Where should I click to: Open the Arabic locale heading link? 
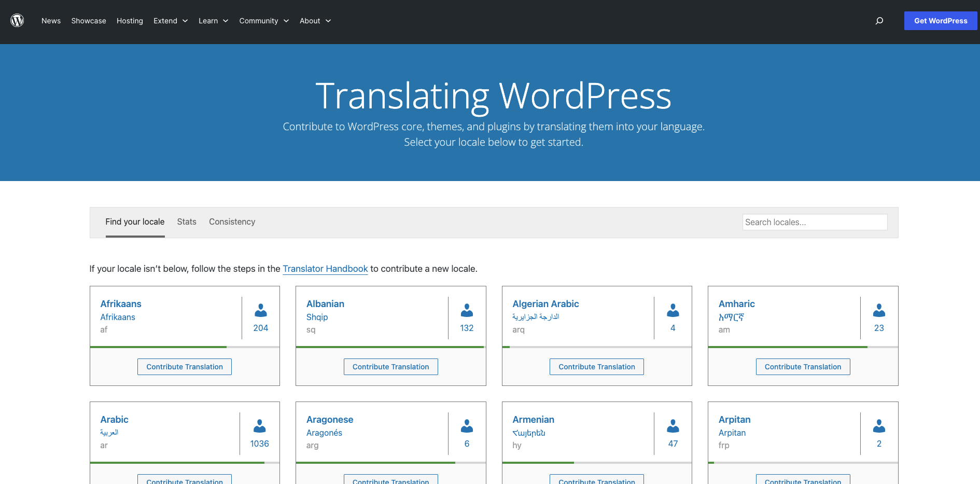[114, 420]
